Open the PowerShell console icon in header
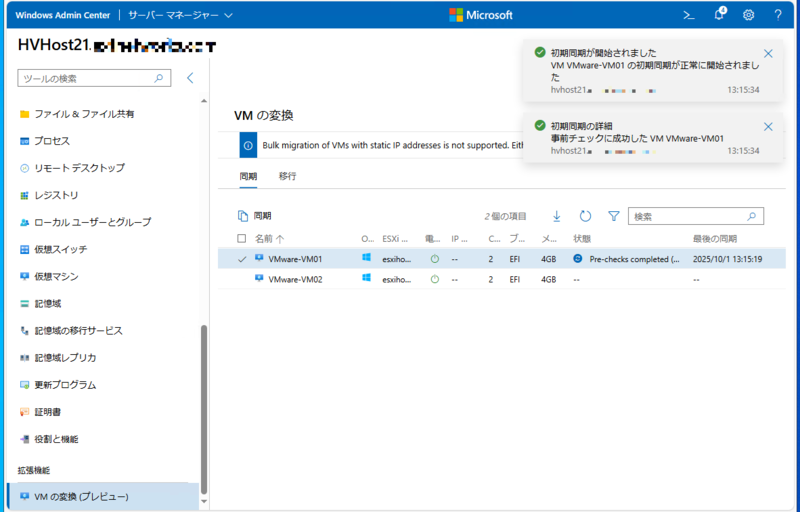Screen dimensions: 800x512 (689, 15)
